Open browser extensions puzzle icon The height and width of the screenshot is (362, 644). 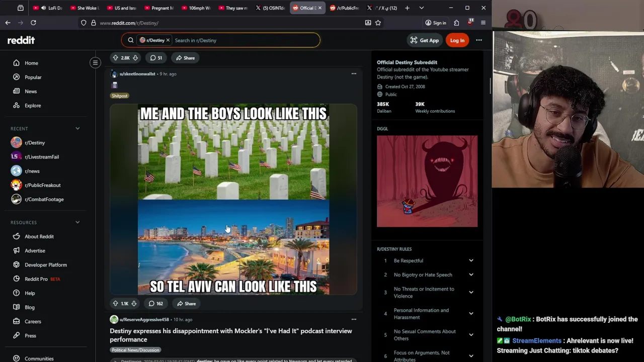click(x=456, y=23)
